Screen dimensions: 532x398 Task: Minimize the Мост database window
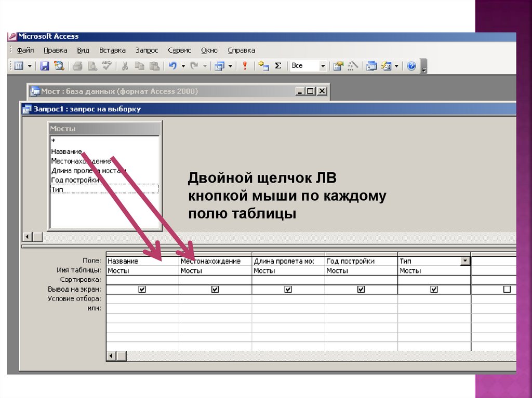point(300,91)
